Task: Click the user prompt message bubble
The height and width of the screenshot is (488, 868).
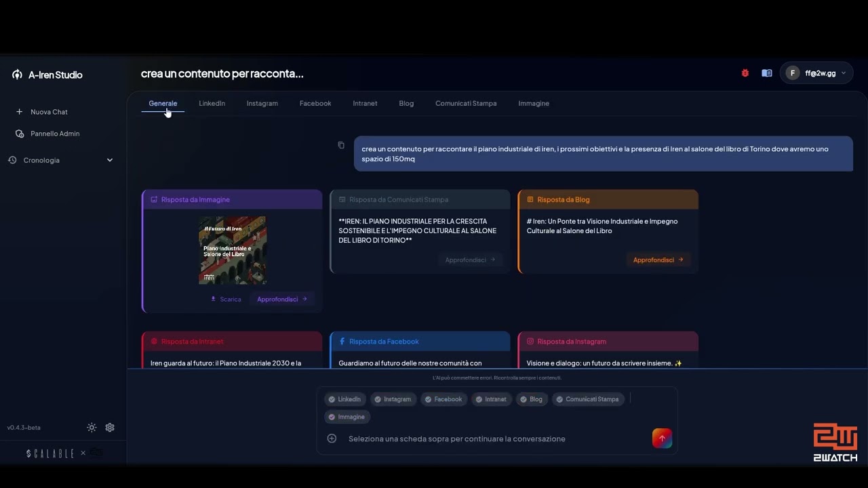Action: coord(604,154)
